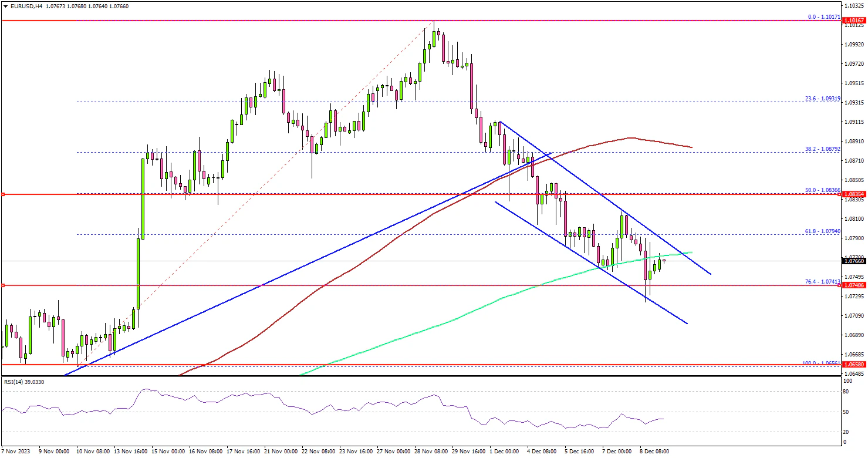Click the 7 Nov 2023 date label
This screenshot has width=868, height=458.
(x=15, y=452)
